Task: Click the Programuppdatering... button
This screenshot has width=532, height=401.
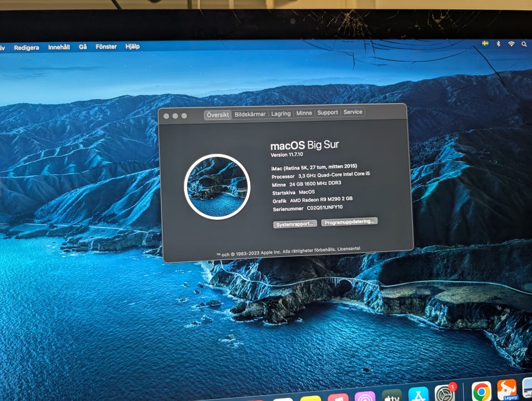Action: coord(349,222)
